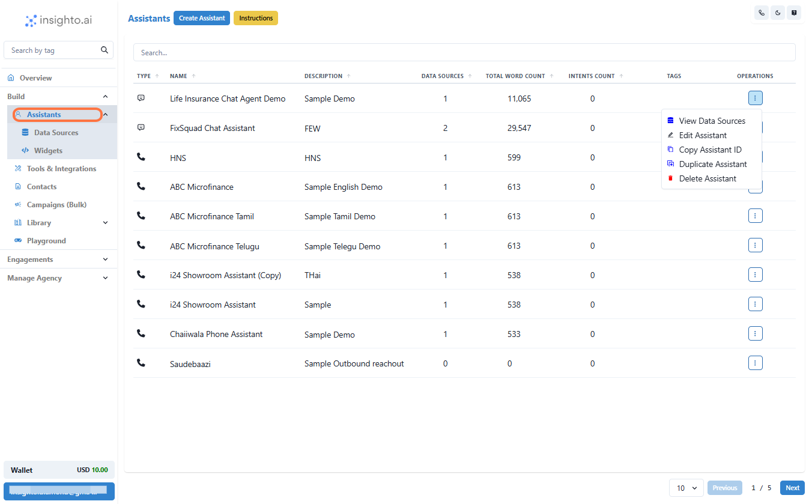This screenshot has height=504, width=812.
Task: Open operations menu for Saudebaazi
Action: click(755, 363)
